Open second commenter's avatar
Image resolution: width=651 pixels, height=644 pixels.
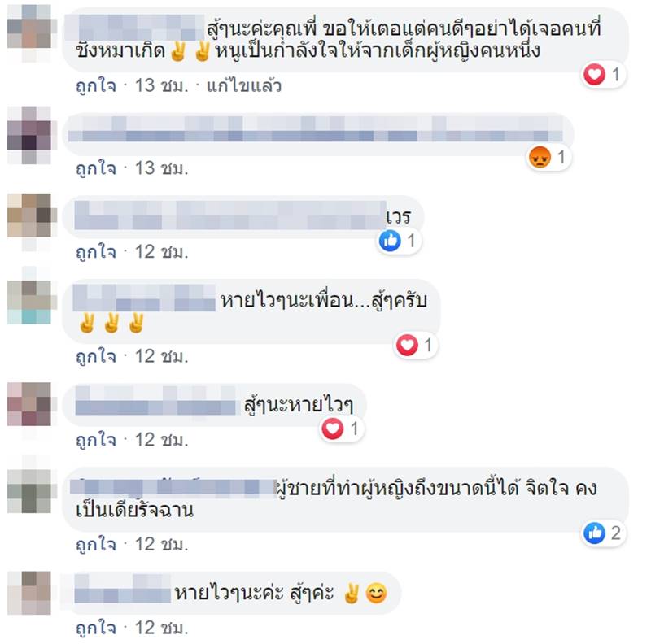[29, 135]
